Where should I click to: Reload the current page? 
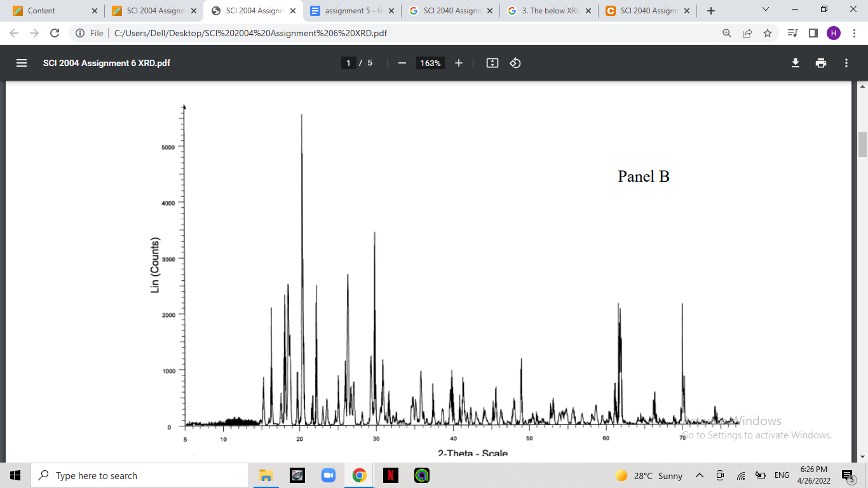click(x=55, y=33)
